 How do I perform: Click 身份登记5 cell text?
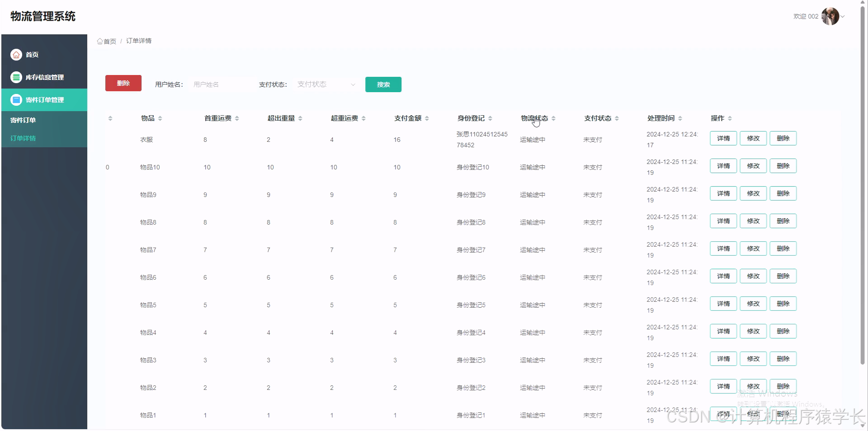(471, 305)
